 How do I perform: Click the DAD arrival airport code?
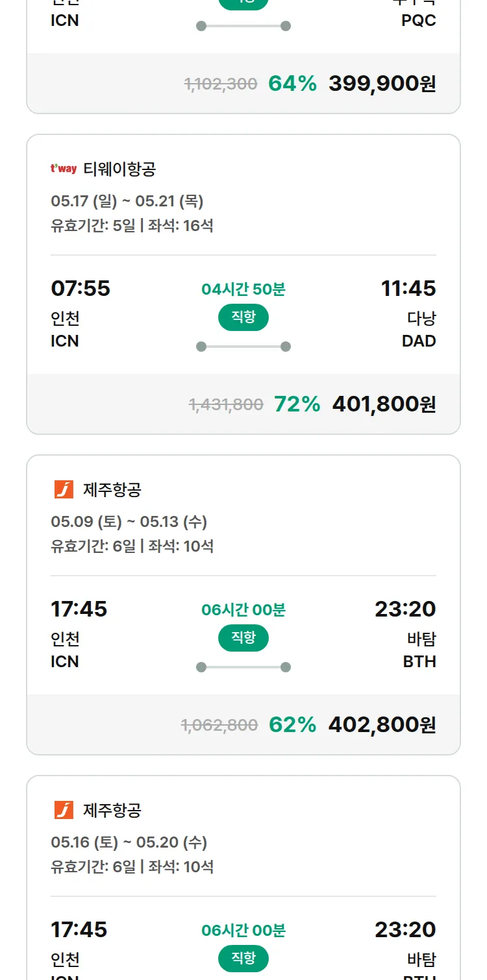coord(419,341)
